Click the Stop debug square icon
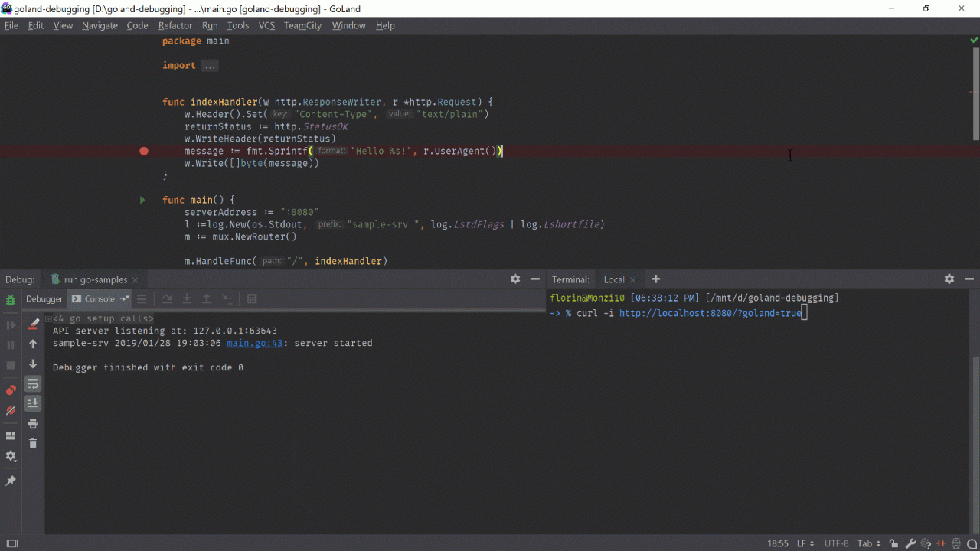 (x=11, y=365)
